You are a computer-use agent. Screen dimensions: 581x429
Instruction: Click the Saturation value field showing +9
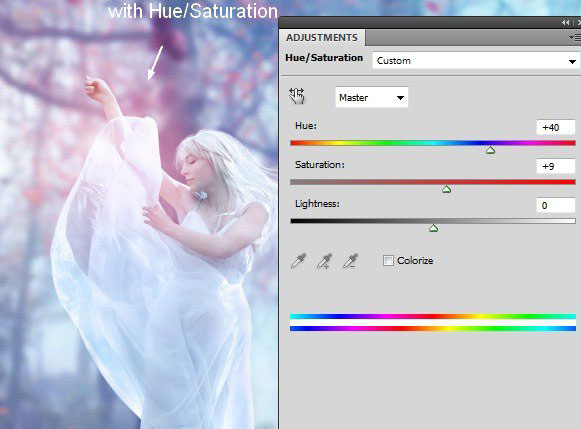556,166
